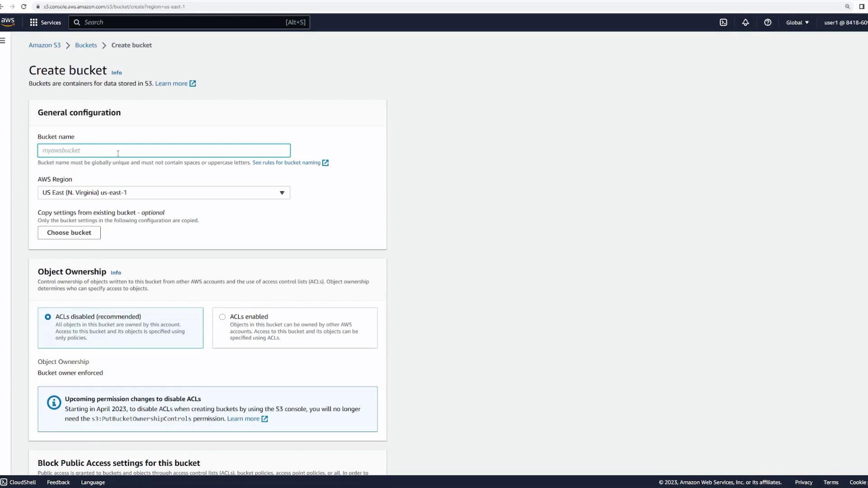Go to Buckets breadcrumb link
This screenshot has width=868, height=488.
click(86, 45)
